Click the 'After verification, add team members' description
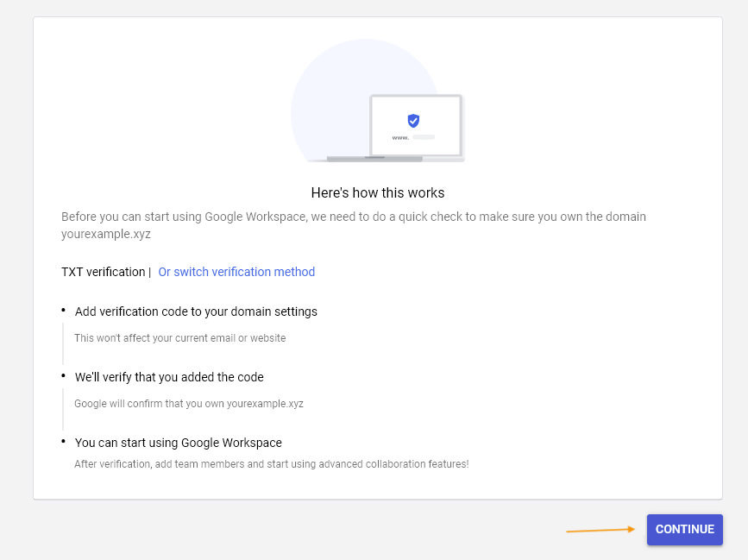 [272, 464]
